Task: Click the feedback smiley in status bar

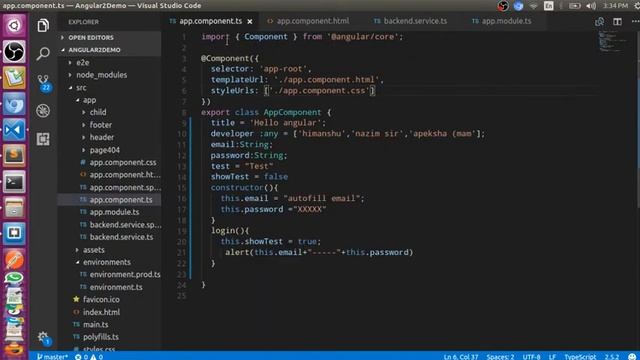Action: [x=632, y=356]
